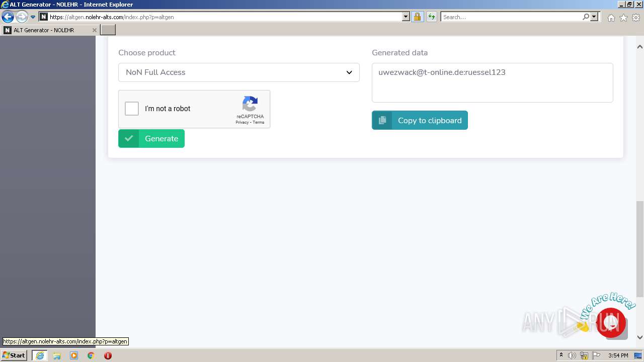This screenshot has height=362, width=644.
Task: Click the reCAPTCHA logo icon
Action: click(x=250, y=104)
